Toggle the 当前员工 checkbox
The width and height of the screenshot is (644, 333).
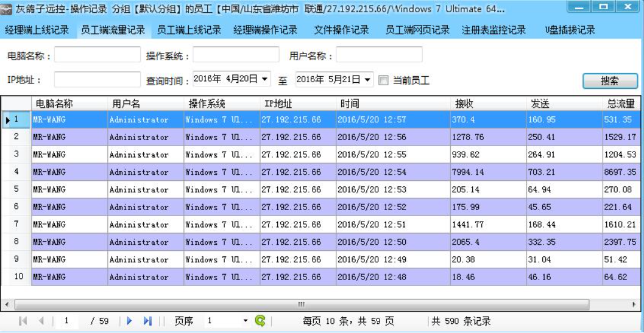click(x=383, y=80)
